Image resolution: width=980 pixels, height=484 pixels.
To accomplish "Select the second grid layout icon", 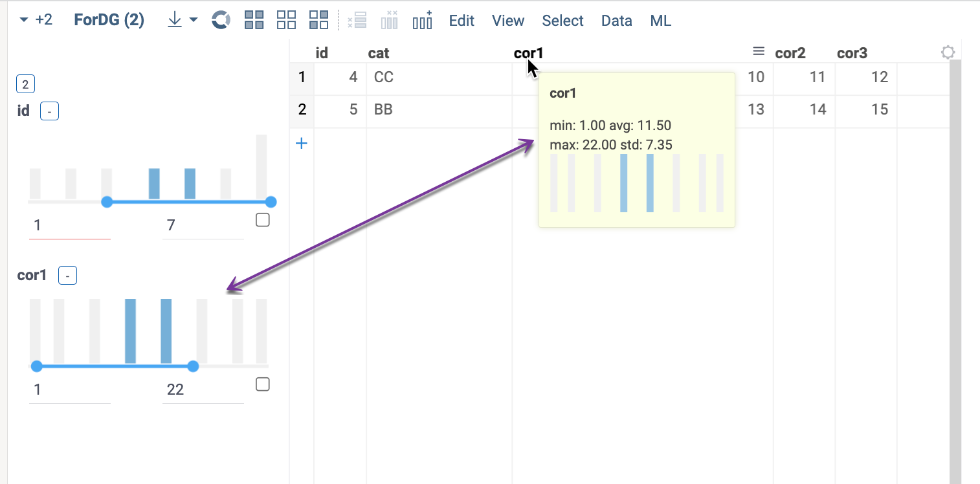I will [x=286, y=20].
